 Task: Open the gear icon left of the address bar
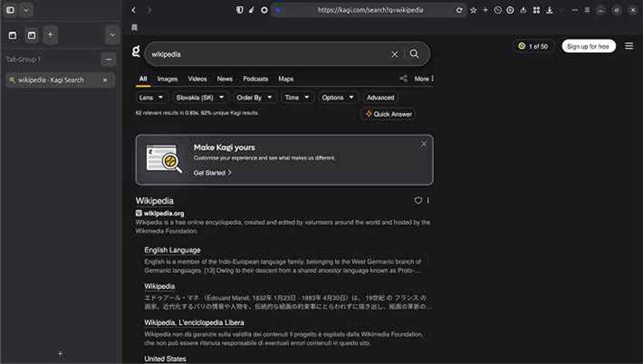pyautogui.click(x=264, y=10)
